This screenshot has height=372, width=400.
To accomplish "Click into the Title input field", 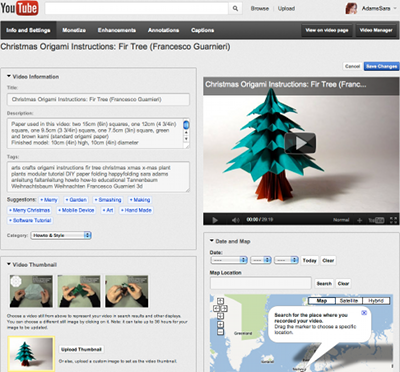I will [98, 99].
